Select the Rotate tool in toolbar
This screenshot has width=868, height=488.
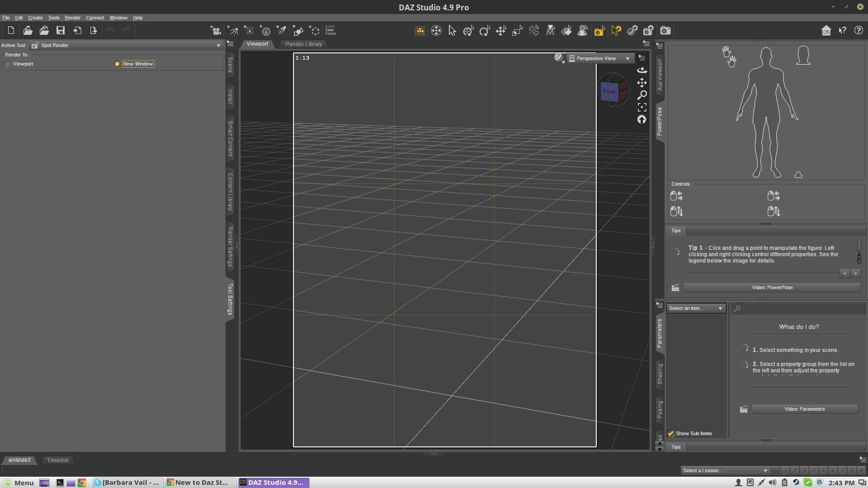485,31
